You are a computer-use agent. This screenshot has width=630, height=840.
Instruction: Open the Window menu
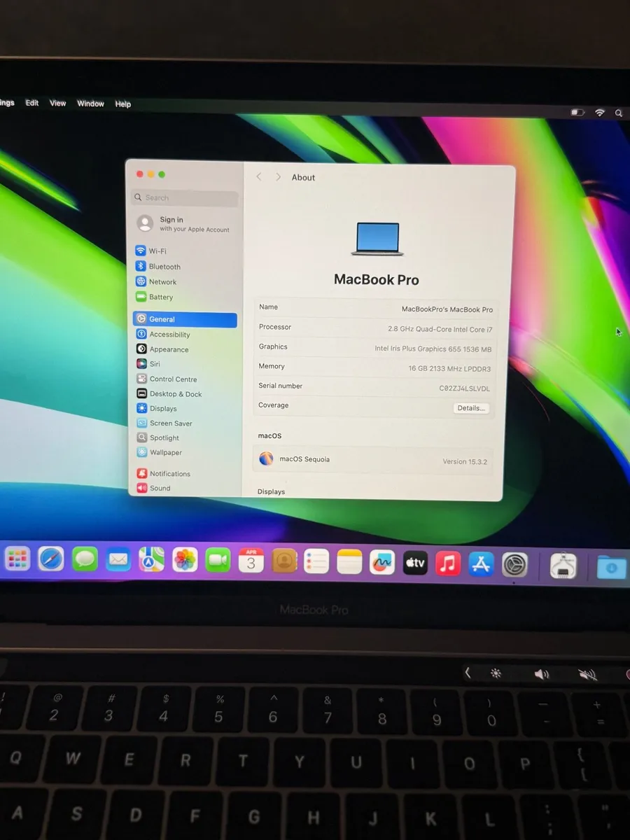point(90,104)
